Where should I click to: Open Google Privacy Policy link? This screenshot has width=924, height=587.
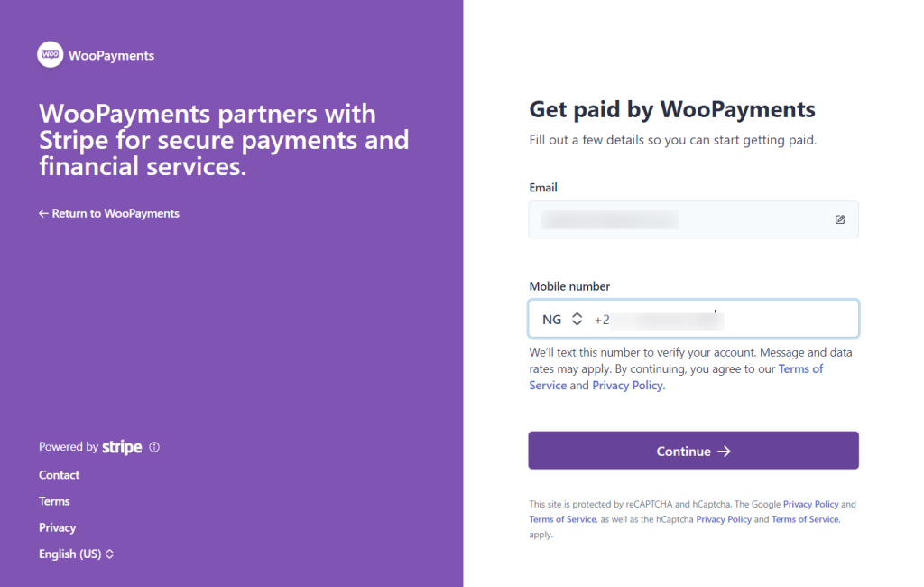pos(810,504)
